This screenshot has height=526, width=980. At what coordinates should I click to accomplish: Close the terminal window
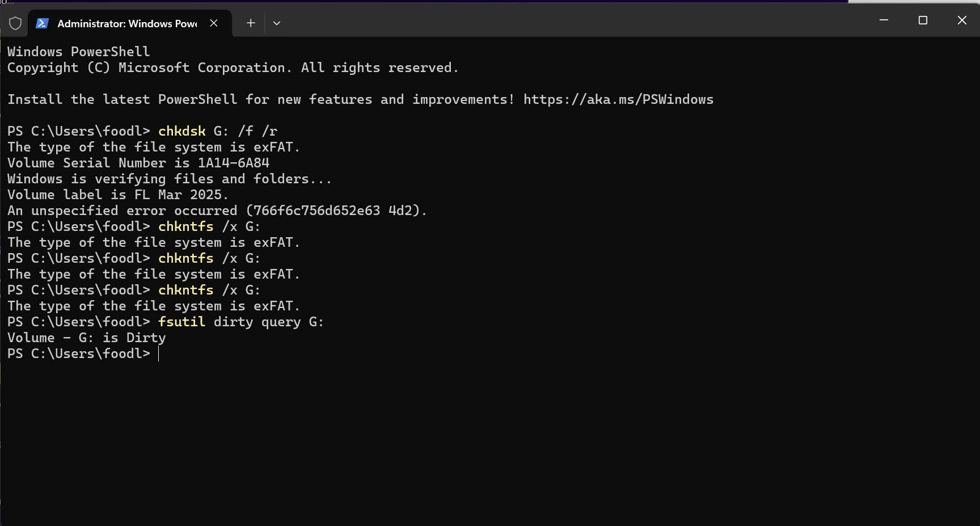tap(962, 20)
